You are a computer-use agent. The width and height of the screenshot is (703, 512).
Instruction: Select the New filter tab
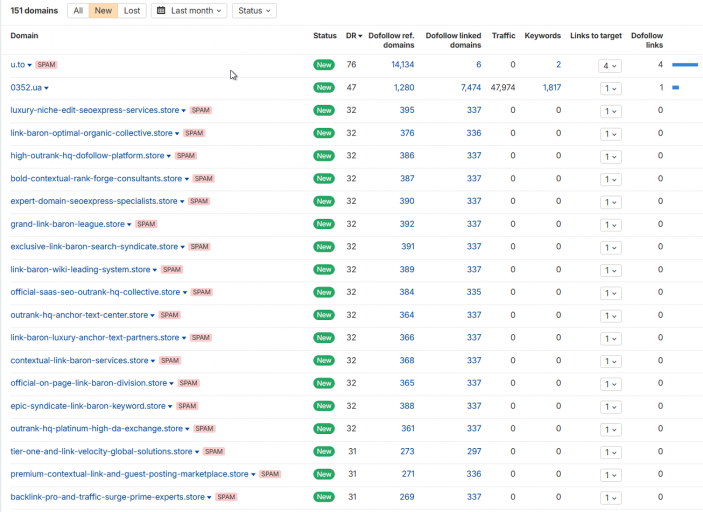103,11
